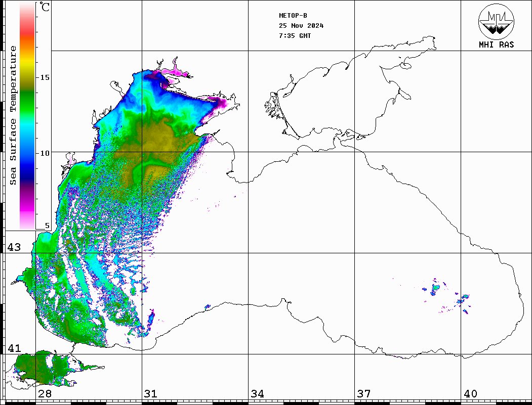The image size is (532, 405).
Task: Click the '°C' unit label
Action: (x=45, y=7)
